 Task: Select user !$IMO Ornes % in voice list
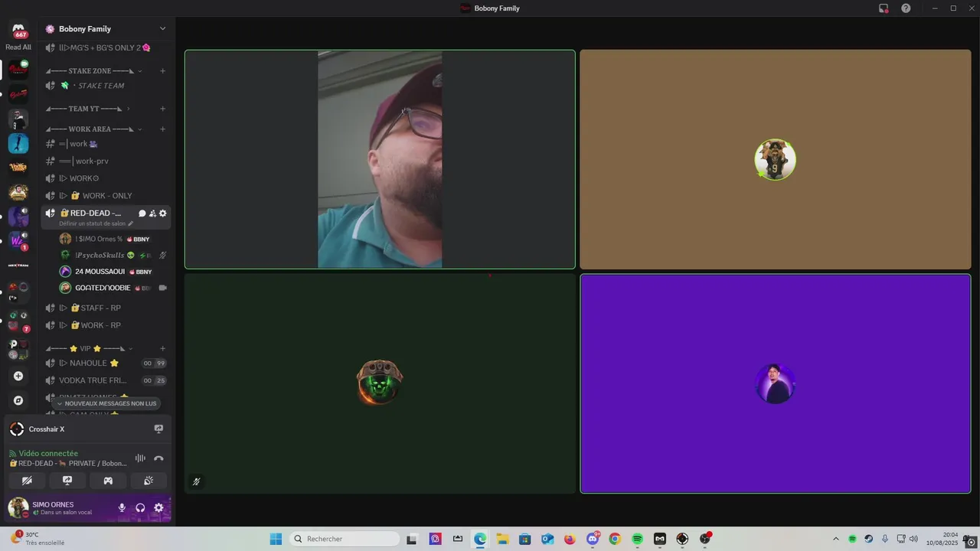click(113, 239)
